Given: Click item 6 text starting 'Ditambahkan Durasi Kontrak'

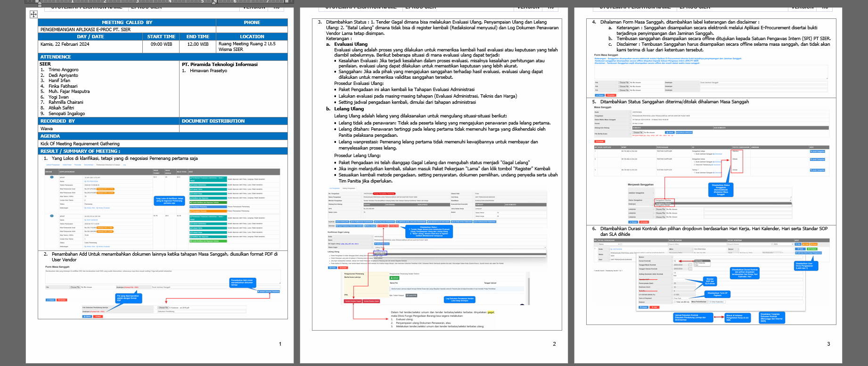Looking at the screenshot, I should tap(714, 231).
